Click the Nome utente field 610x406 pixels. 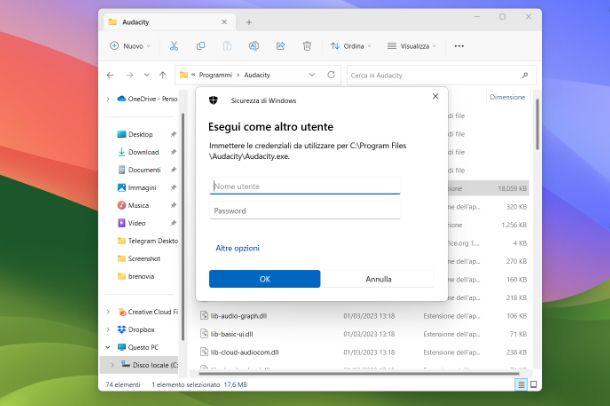click(x=305, y=186)
